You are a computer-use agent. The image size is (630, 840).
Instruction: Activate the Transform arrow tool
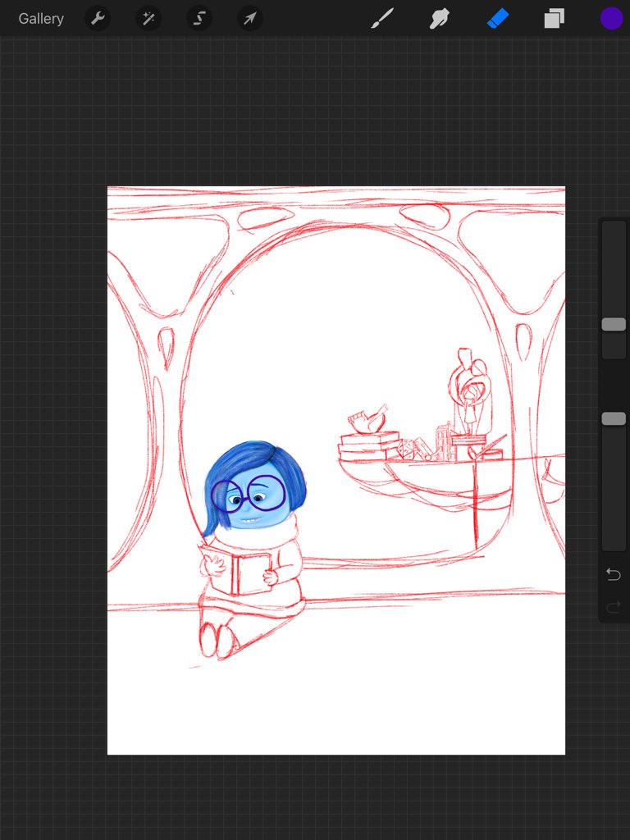tap(249, 19)
